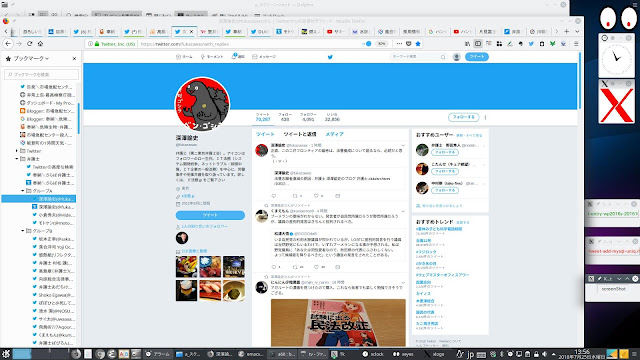Image resolution: width=640 pixels, height=360 pixels.
Task: Click Twitter bird logo in header
Action: coord(330,57)
